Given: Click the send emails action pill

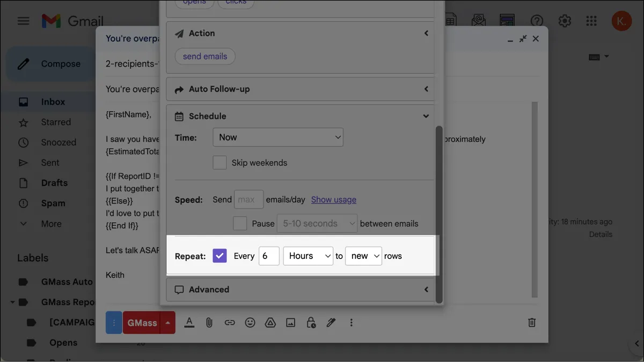Looking at the screenshot, I should (205, 56).
